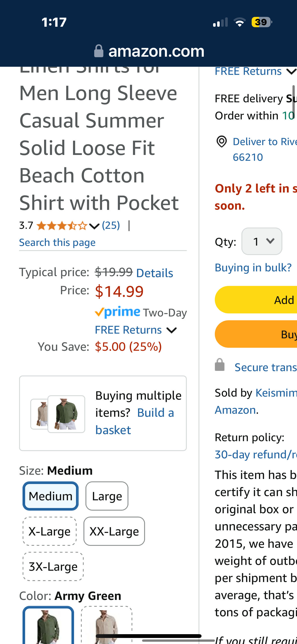Select the 3X-Large size option

pos(53,567)
